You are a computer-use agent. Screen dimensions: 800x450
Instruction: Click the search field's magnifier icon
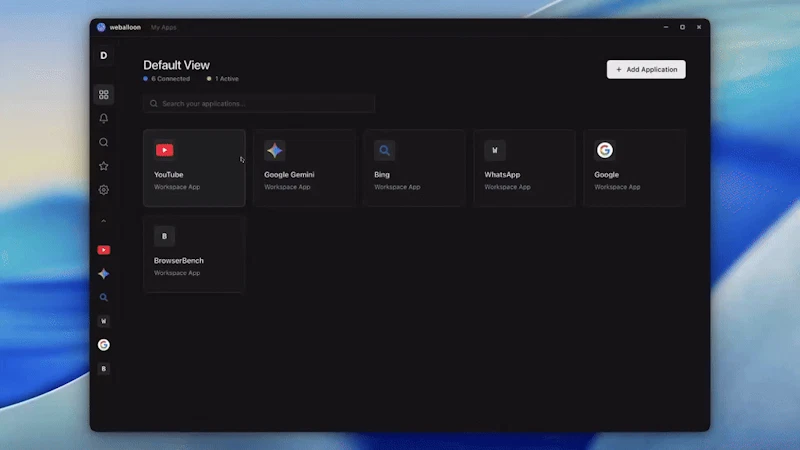point(154,104)
